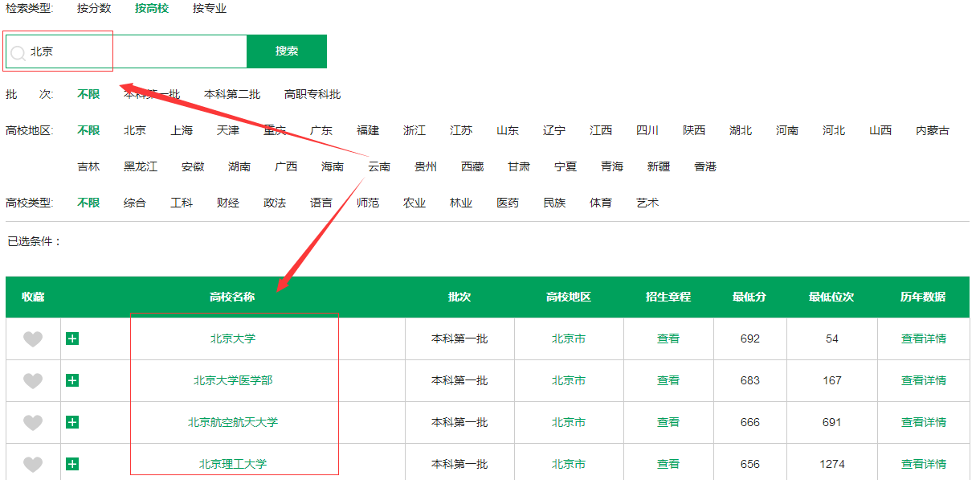View 招生章程 查看 for 北京理工大学
The image size is (980, 480).
pyautogui.click(x=668, y=464)
